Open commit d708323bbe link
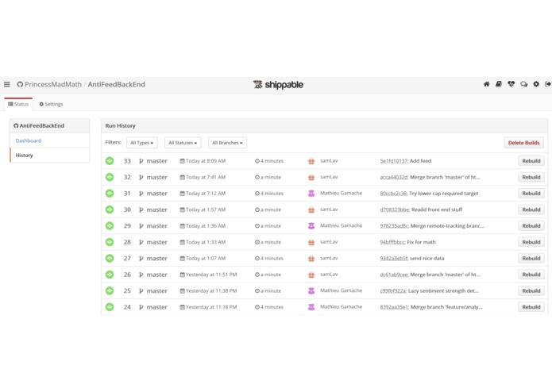 (x=395, y=209)
